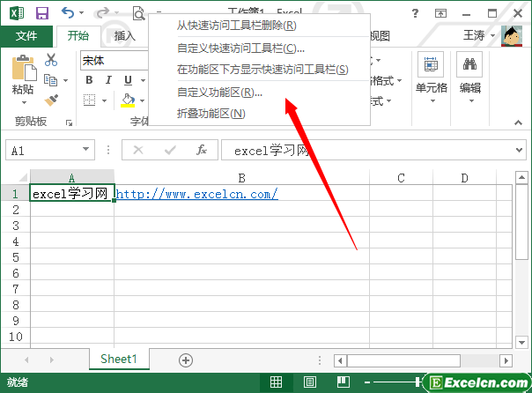This screenshot has width=532, height=393.
Task: Toggle Underline formatting
Action: pyautogui.click(x=128, y=80)
